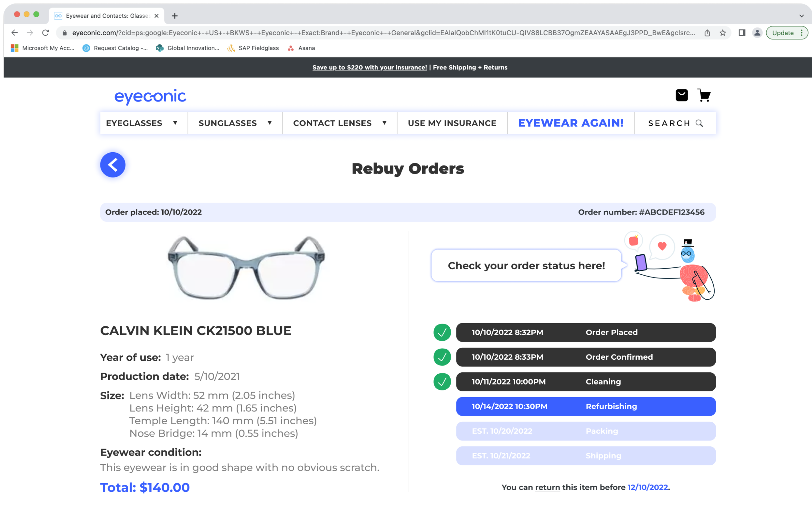
Task: Click the Rebuy Orders heading
Action: tap(408, 169)
